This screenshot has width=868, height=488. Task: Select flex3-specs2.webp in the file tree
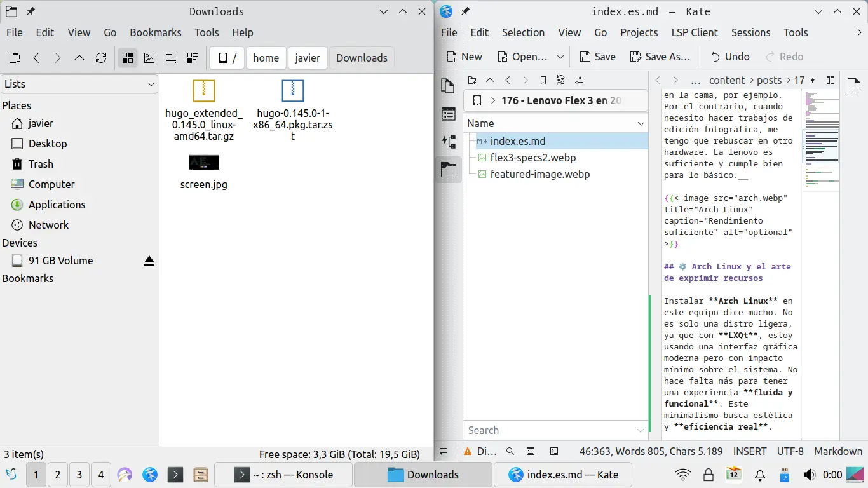(x=532, y=158)
